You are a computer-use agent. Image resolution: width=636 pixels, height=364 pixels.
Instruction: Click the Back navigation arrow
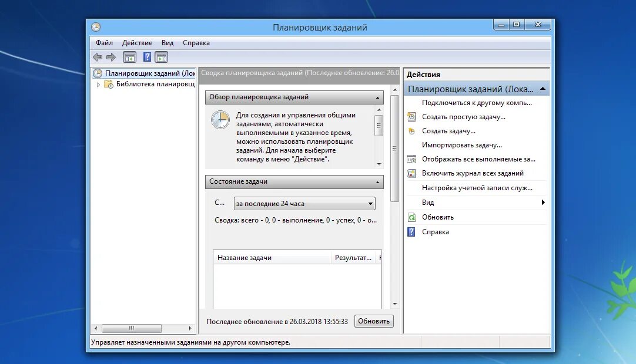[x=98, y=56]
